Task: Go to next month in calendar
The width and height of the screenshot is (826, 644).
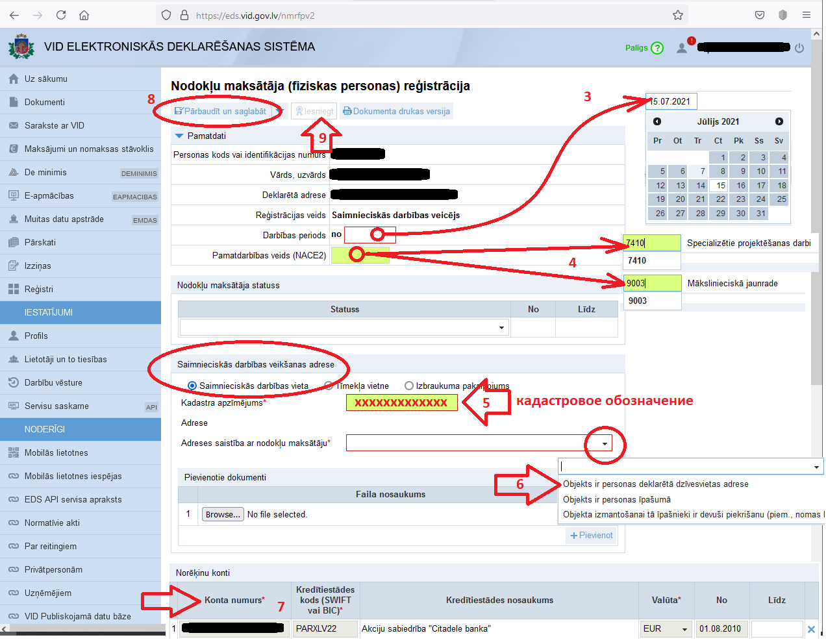Action: (779, 121)
